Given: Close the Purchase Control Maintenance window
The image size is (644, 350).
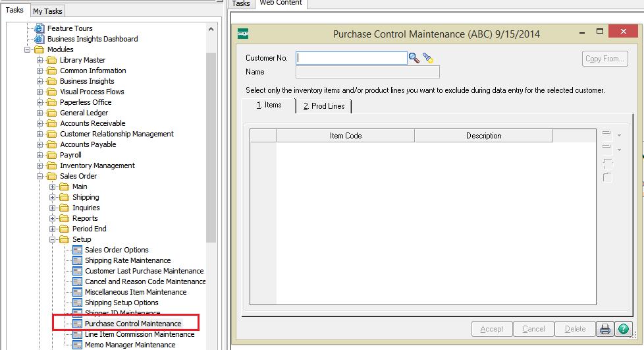Looking at the screenshot, I should click(623, 31).
